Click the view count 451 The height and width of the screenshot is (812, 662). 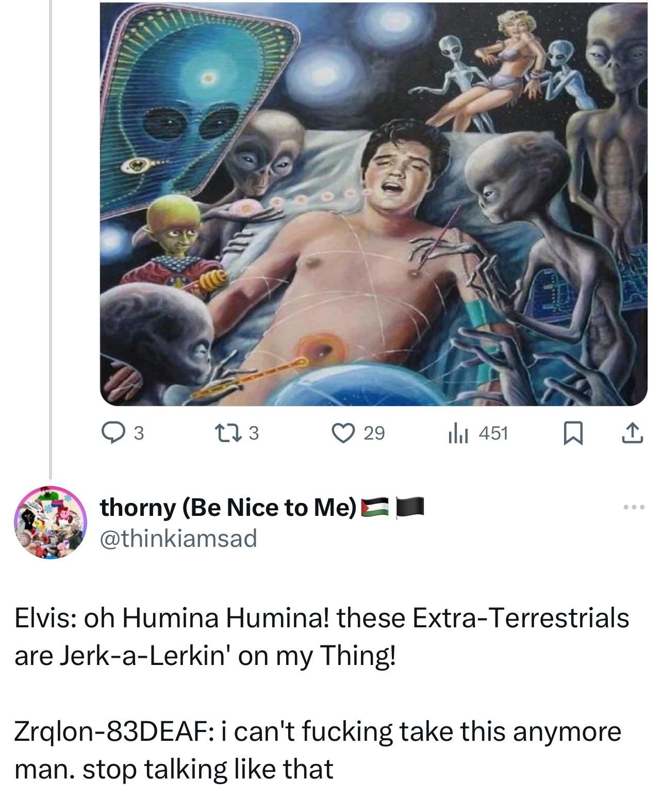click(x=493, y=433)
